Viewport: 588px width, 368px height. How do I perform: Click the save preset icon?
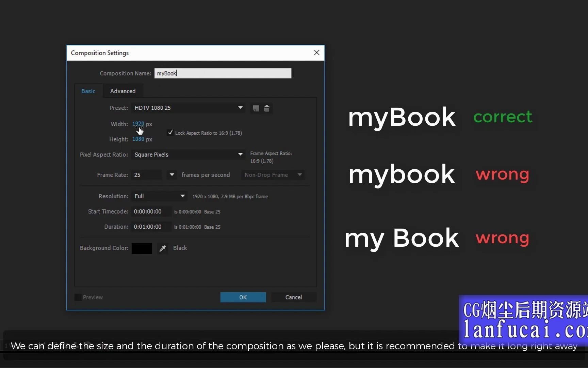tap(256, 108)
